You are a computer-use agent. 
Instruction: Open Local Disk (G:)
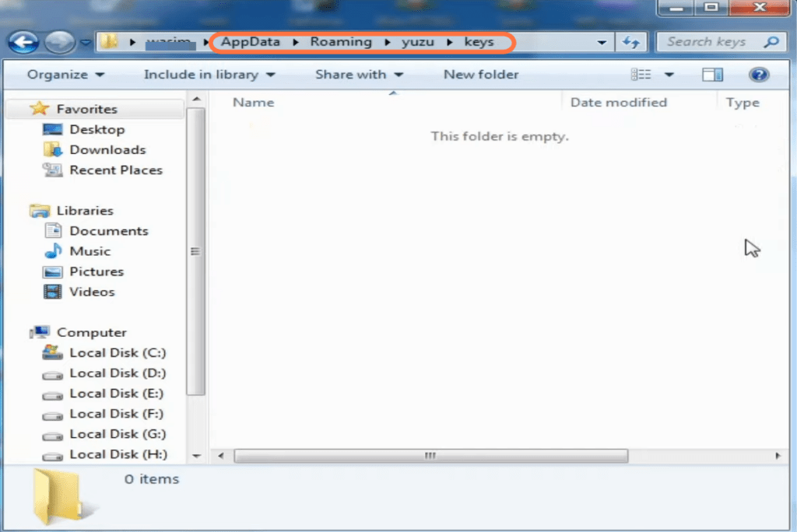point(118,434)
